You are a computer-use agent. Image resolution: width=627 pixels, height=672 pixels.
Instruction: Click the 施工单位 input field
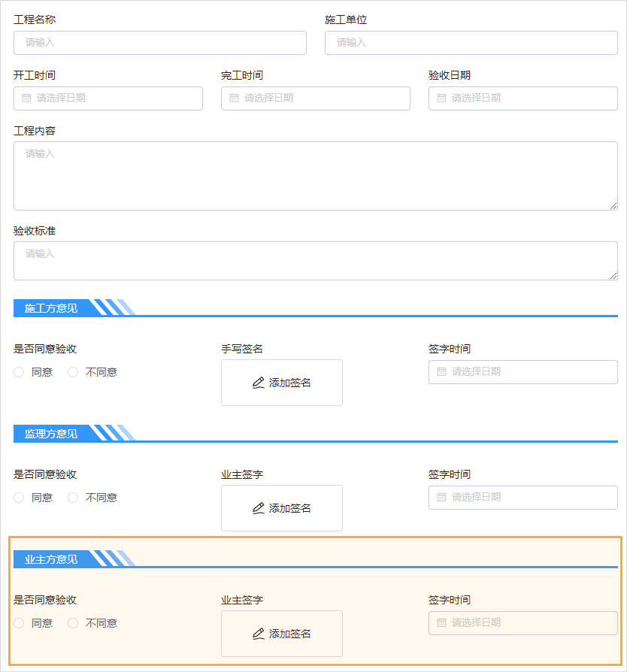(x=471, y=43)
